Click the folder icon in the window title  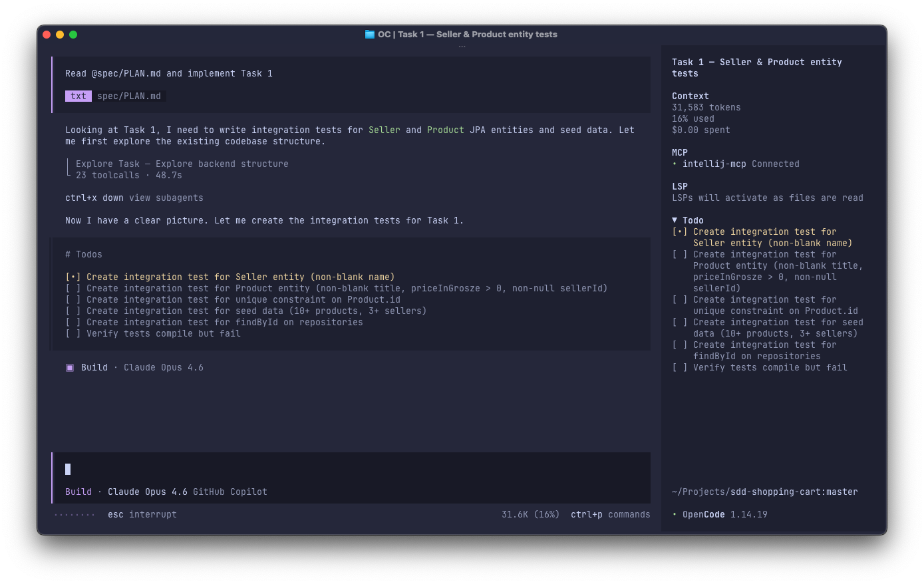tap(370, 34)
